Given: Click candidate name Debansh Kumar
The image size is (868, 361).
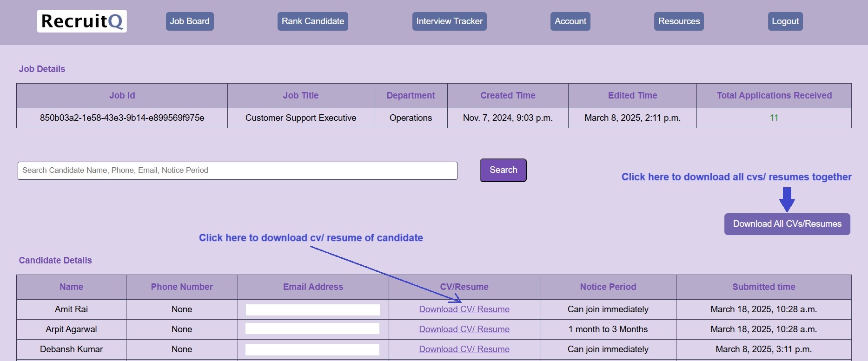Looking at the screenshot, I should coord(71,349).
